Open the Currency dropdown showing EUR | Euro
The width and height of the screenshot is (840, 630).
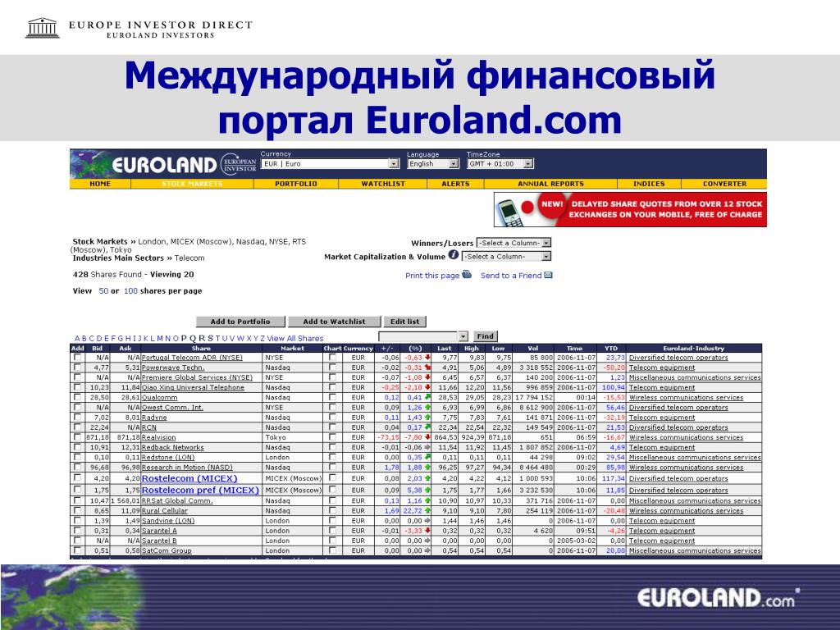[x=330, y=164]
